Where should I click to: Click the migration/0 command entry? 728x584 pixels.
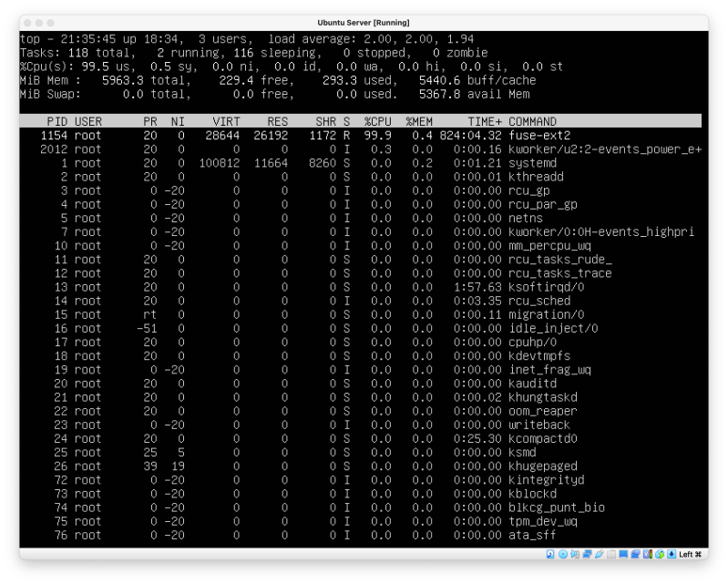point(547,314)
